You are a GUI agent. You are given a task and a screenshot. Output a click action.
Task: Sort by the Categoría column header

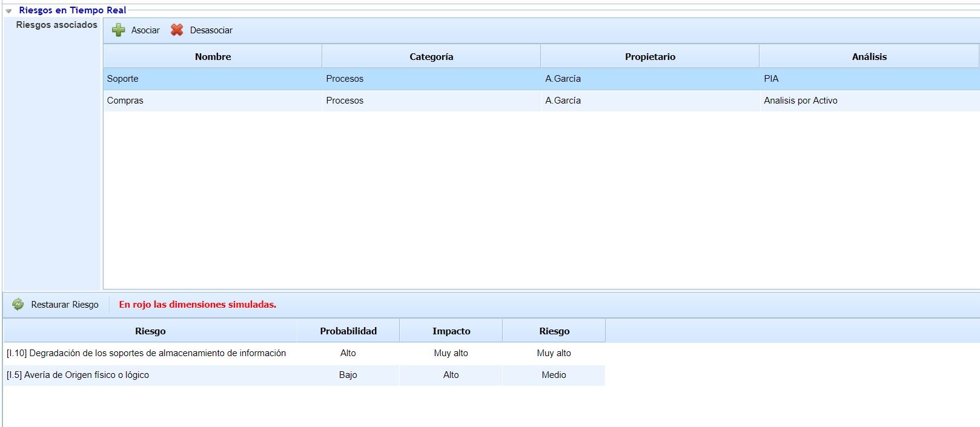click(x=431, y=57)
